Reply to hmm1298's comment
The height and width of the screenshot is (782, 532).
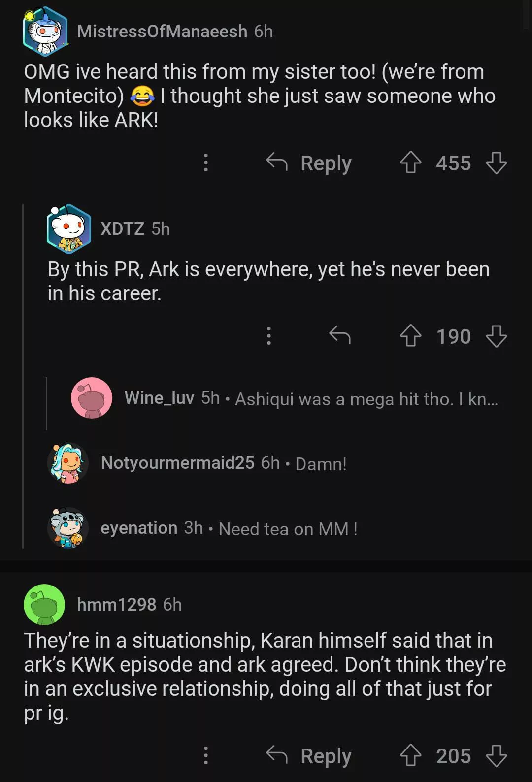coord(309,756)
